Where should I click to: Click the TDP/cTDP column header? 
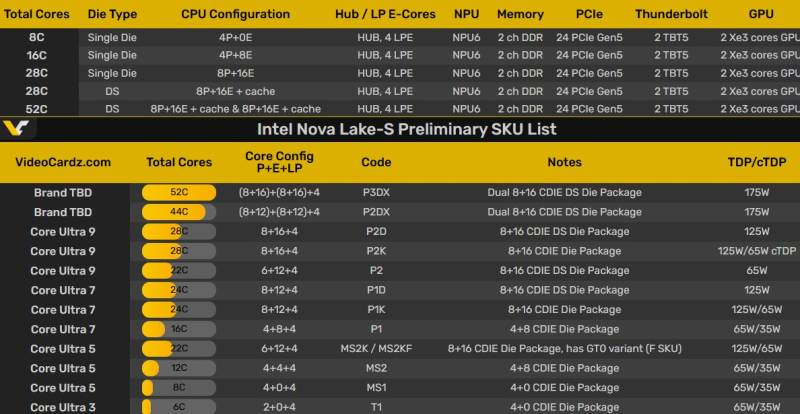click(x=757, y=162)
